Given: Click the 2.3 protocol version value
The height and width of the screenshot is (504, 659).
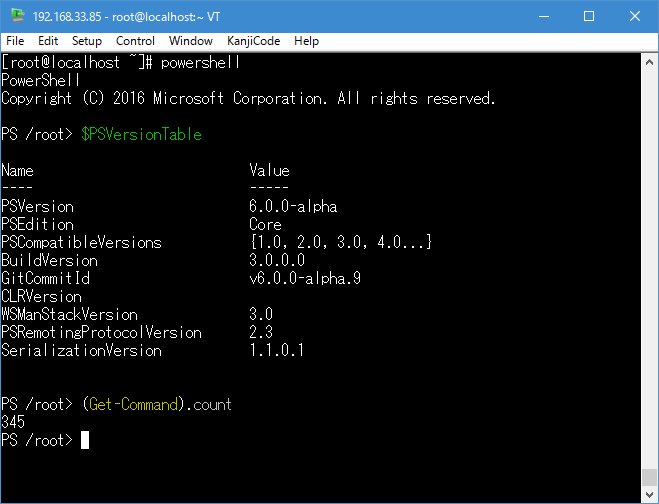Looking at the screenshot, I should pyautogui.click(x=261, y=332).
